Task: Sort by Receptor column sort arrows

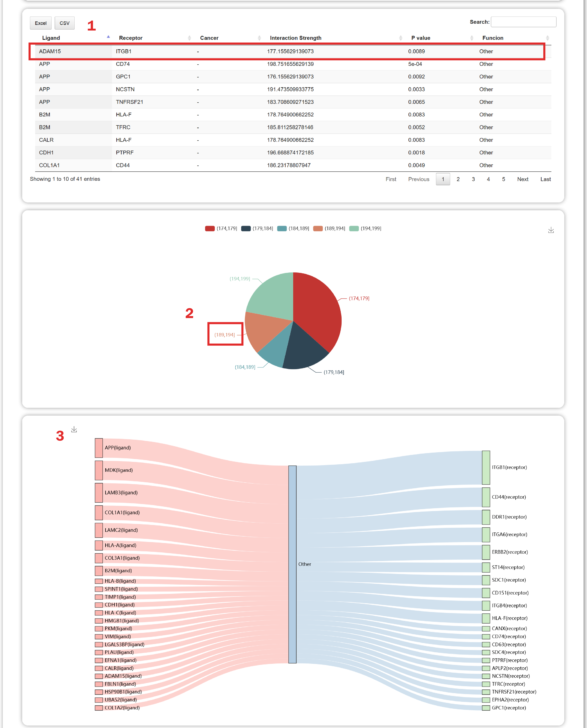Action: [x=189, y=38]
